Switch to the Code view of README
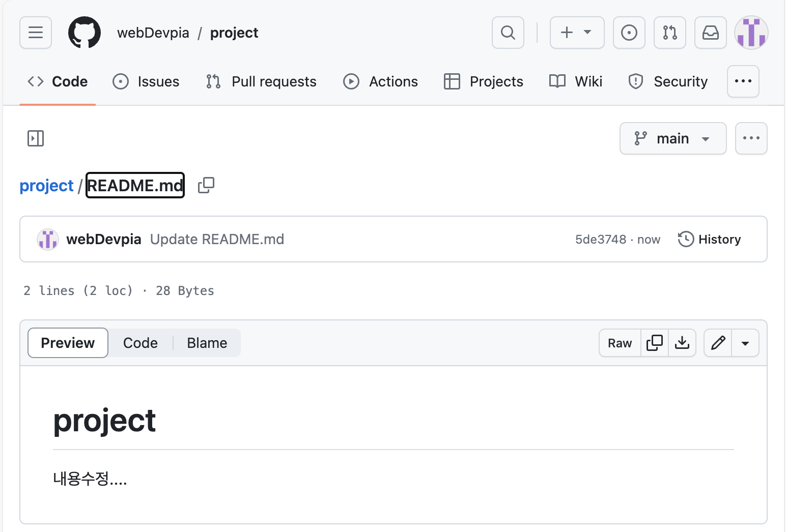 [x=140, y=343]
